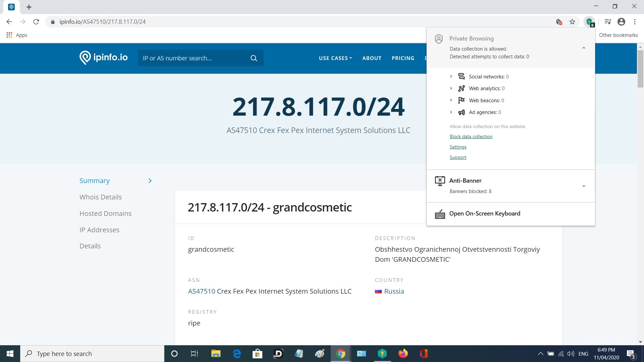Expand the Web beacons row

[x=451, y=100]
